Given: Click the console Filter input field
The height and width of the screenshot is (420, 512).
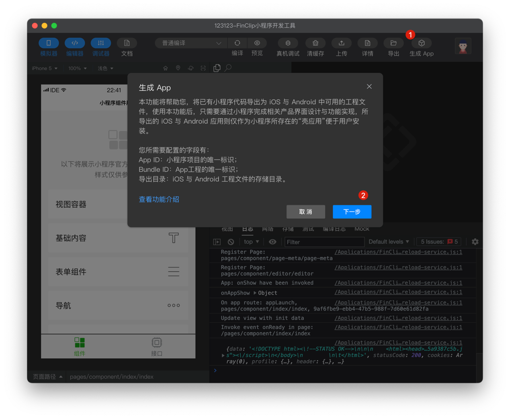Looking at the screenshot, I should (x=324, y=242).
